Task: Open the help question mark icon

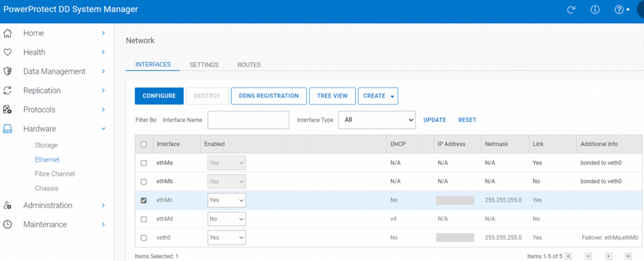Action: (x=619, y=10)
